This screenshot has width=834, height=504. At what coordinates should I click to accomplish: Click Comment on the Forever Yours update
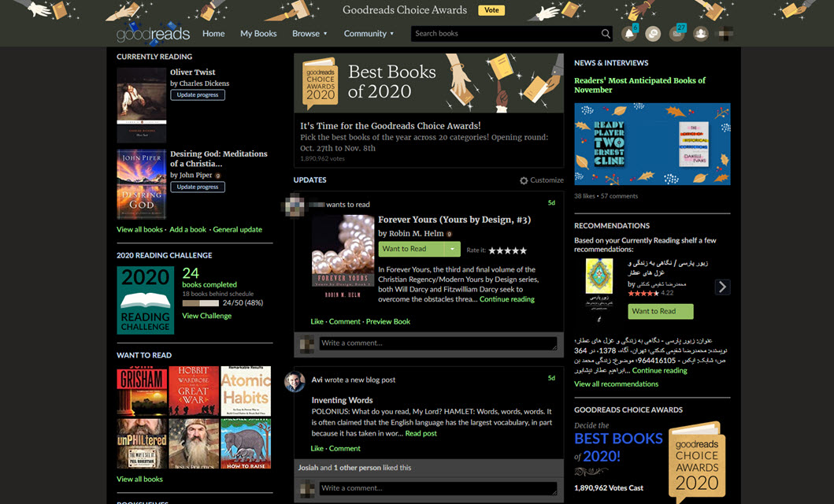pos(344,321)
